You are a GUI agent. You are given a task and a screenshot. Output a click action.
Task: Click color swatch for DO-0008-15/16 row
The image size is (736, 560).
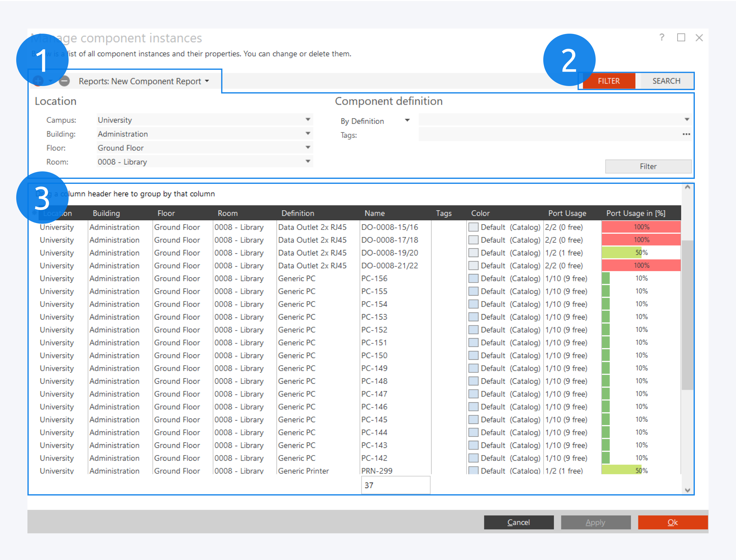(x=473, y=227)
